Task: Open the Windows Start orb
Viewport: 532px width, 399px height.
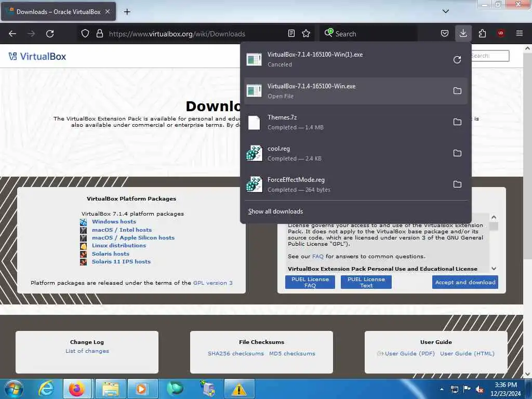Action: tap(14, 389)
